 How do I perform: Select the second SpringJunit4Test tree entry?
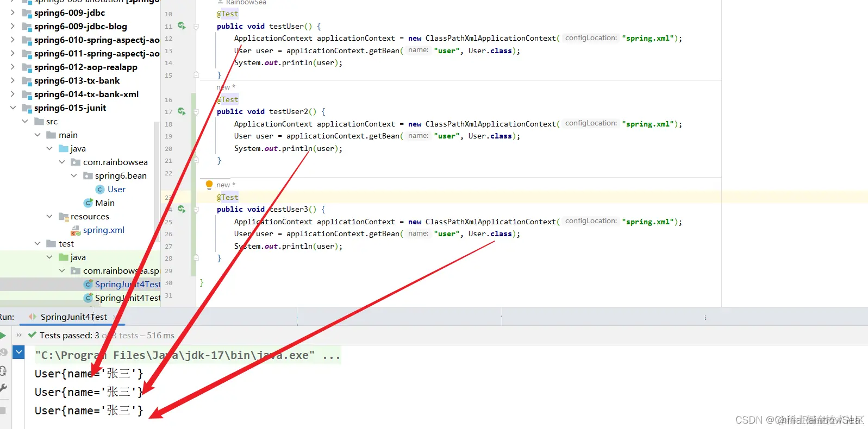coord(128,298)
